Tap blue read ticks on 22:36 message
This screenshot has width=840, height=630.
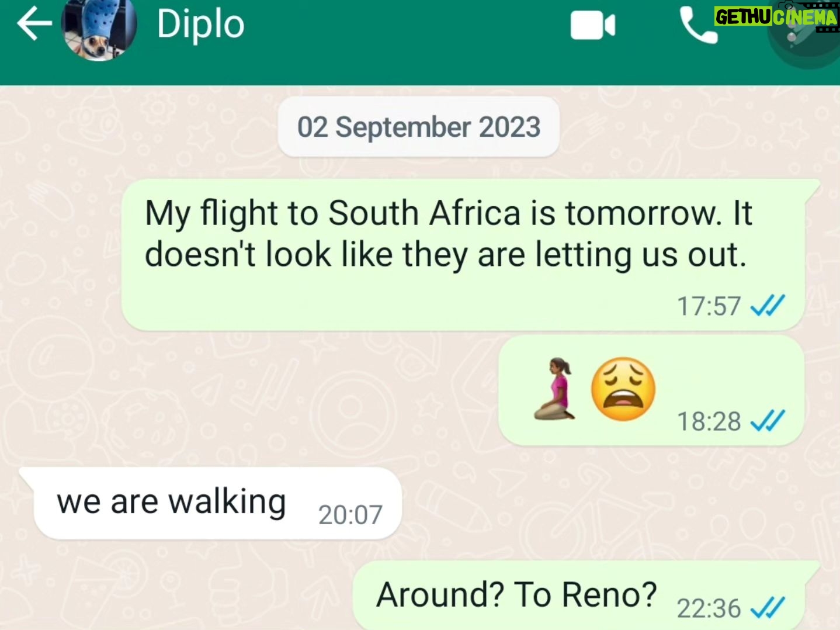[768, 608]
